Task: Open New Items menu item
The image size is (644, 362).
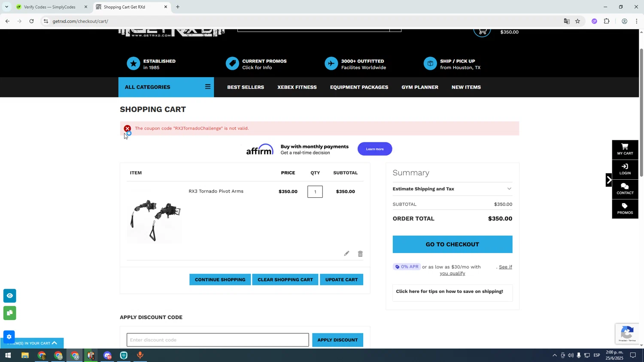Action: [x=466, y=87]
